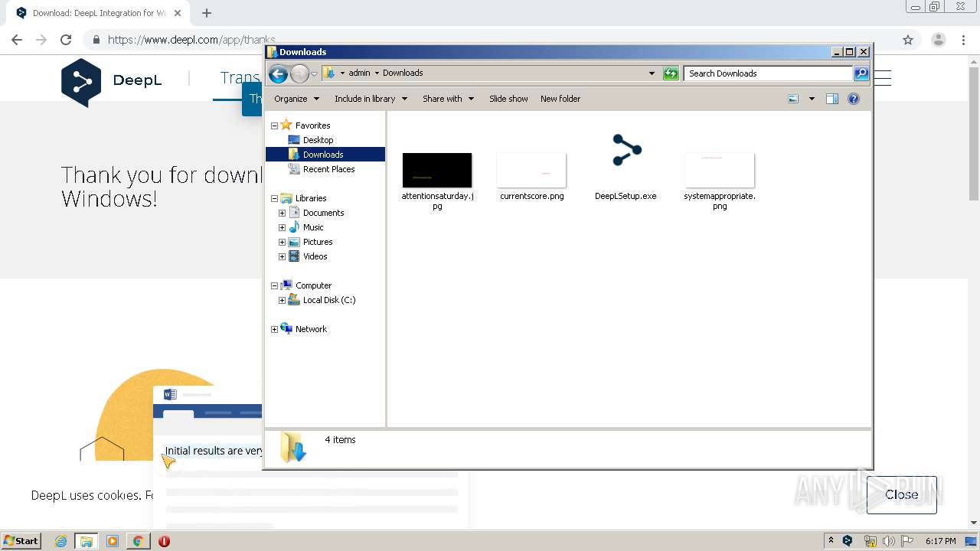Toggle the preview pane icon
980x551 pixels.
(832, 99)
